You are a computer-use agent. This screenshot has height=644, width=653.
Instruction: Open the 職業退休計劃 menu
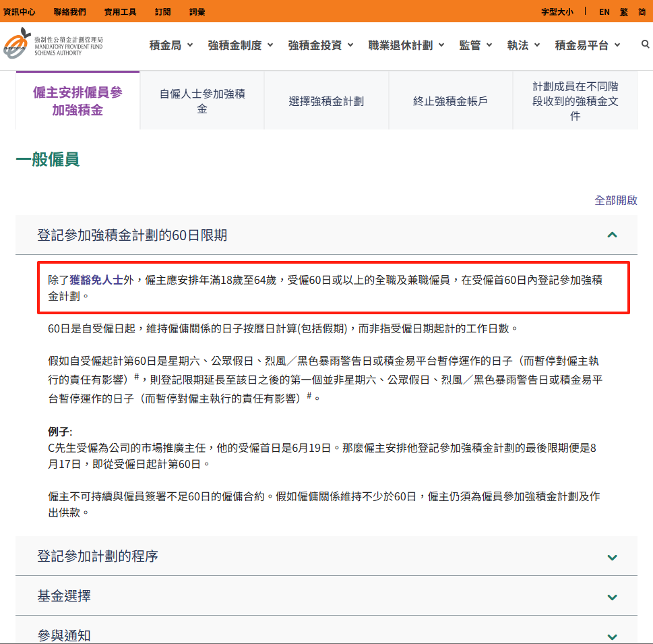coord(406,45)
